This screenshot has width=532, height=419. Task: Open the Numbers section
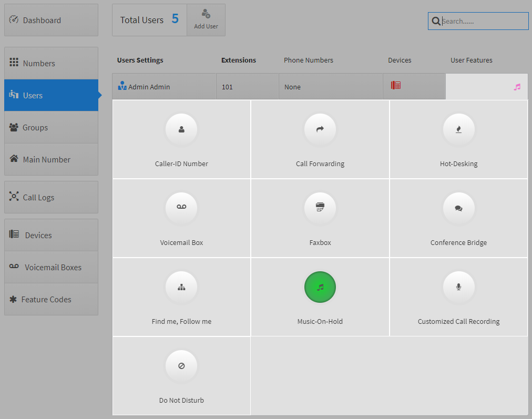pos(51,63)
